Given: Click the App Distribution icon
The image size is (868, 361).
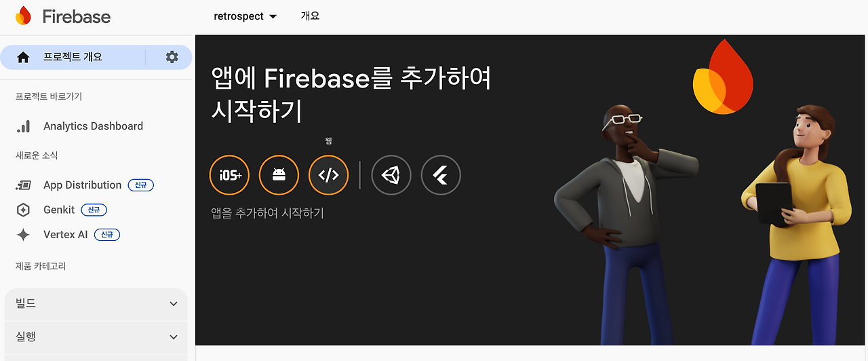Looking at the screenshot, I should 23,185.
